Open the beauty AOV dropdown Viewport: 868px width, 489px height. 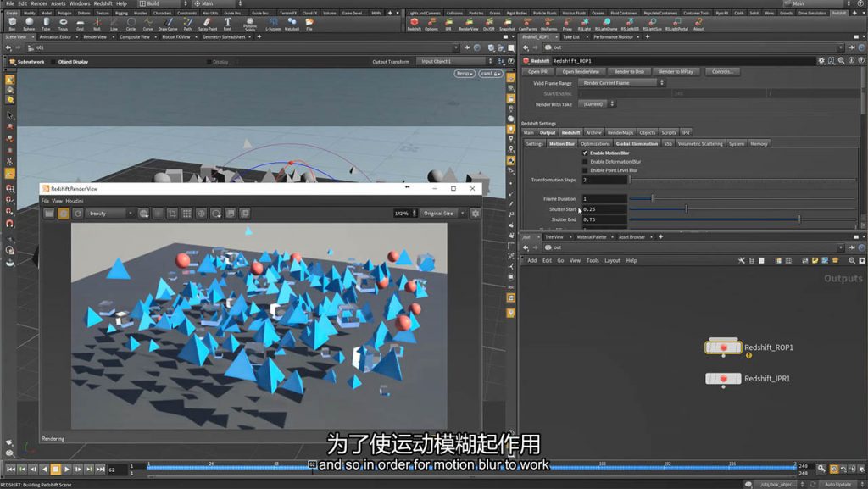pos(111,213)
